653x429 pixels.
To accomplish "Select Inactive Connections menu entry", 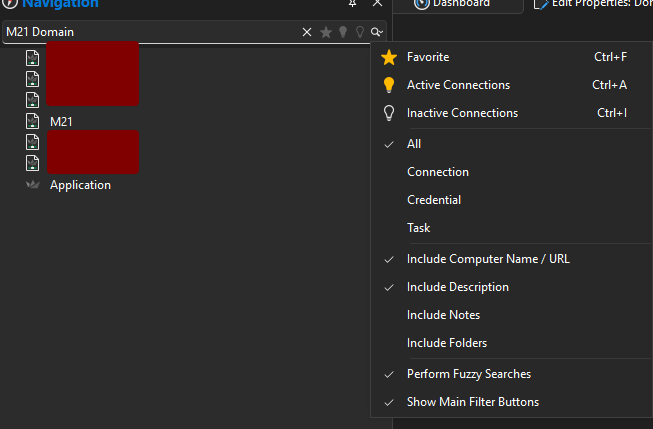I will [x=462, y=113].
